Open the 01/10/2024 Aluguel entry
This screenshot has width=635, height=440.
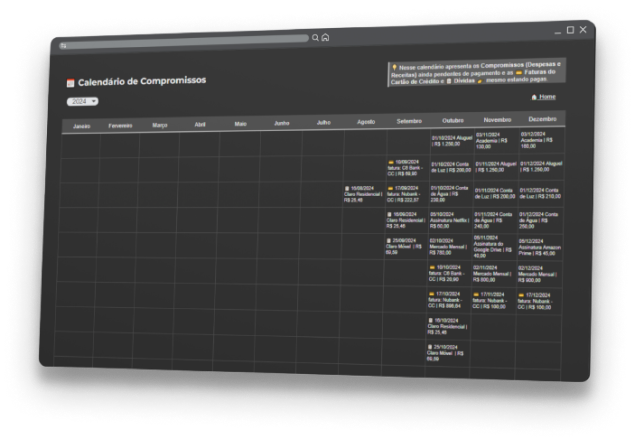coord(449,142)
